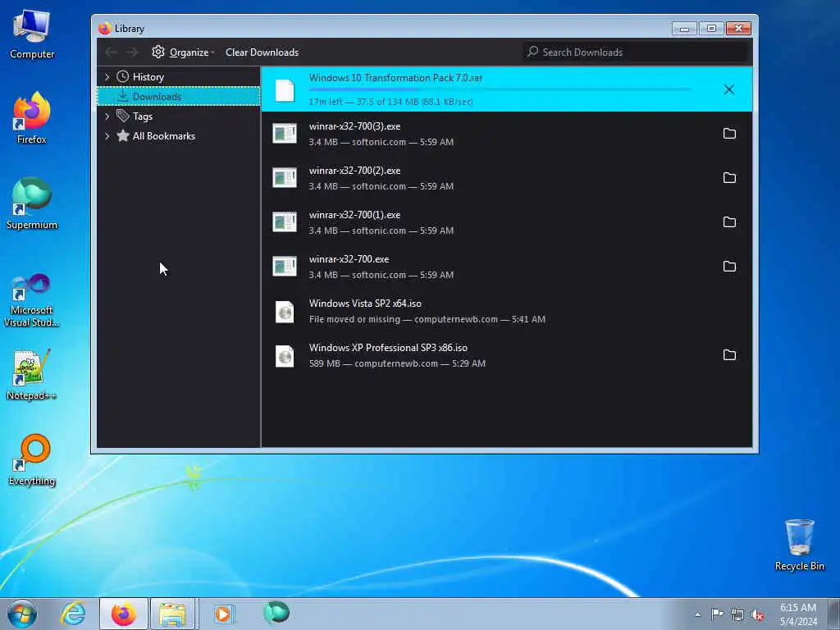Open the clock showing 6:15 AM
Screen dimensions: 840x630
click(797, 614)
